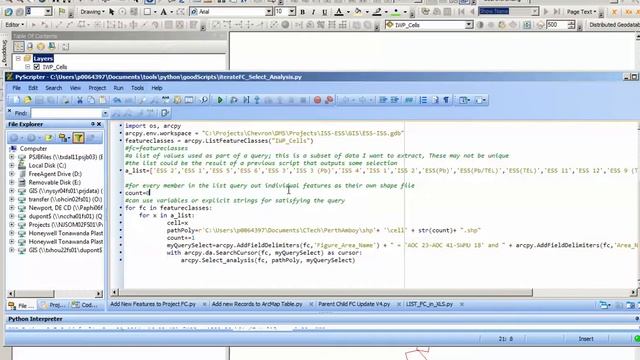Click inside the Find text input field
Screen dimensions: 640x360
click(x=66, y=113)
